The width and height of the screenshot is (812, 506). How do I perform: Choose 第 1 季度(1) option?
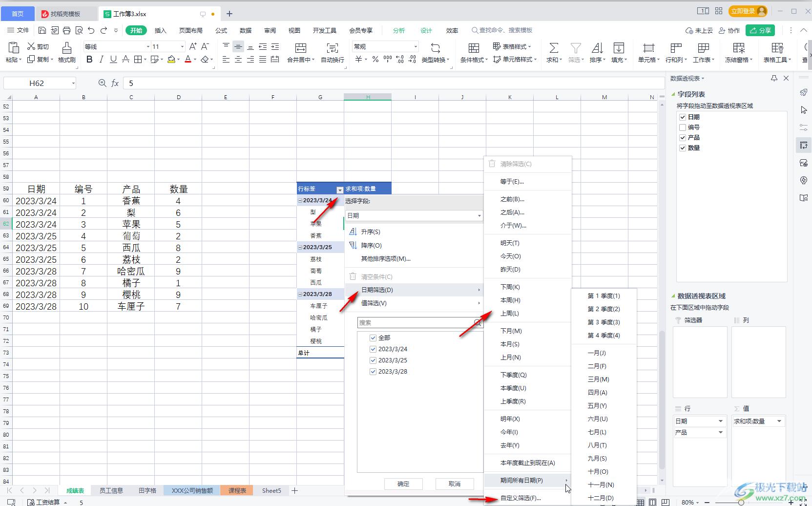[x=604, y=295]
